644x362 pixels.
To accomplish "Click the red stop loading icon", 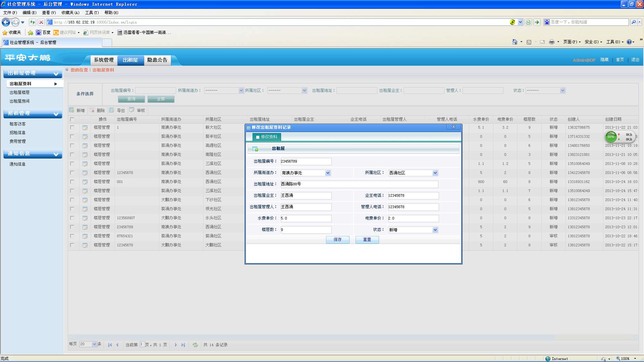I will [41, 22].
